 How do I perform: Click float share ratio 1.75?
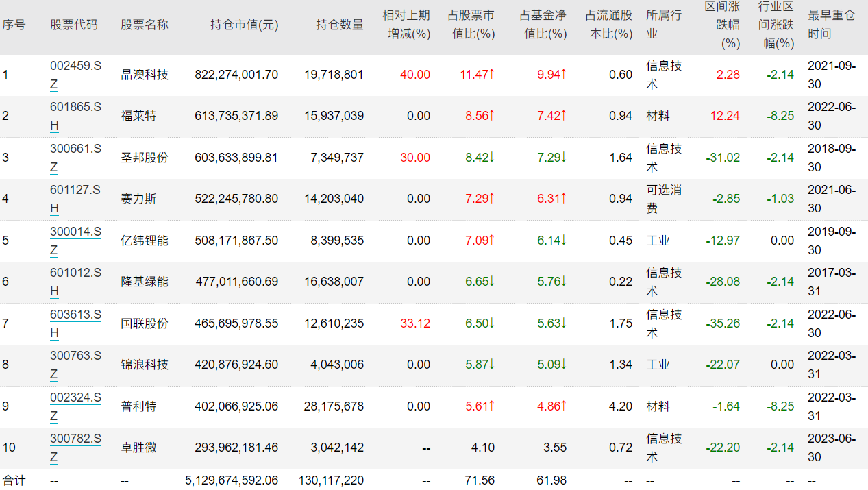pyautogui.click(x=621, y=323)
